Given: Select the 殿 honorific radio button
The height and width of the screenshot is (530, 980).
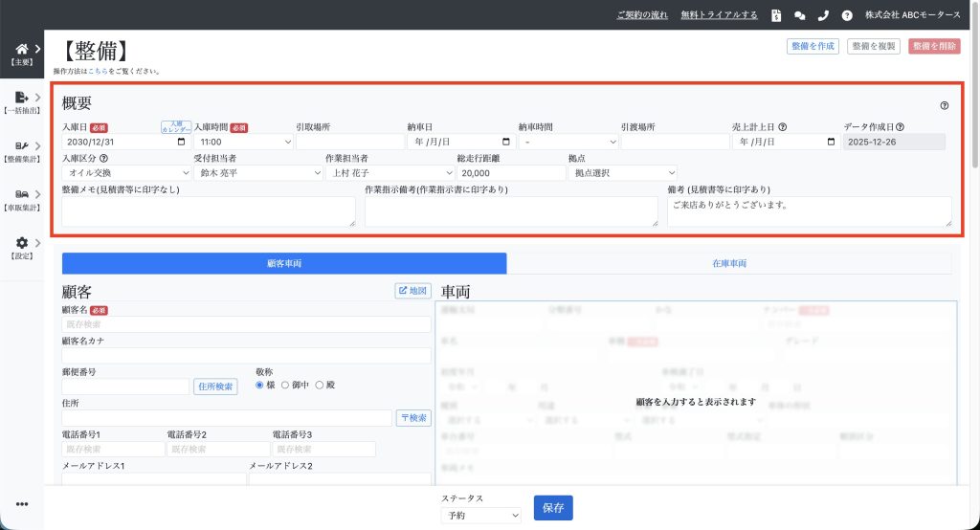Looking at the screenshot, I should point(320,385).
